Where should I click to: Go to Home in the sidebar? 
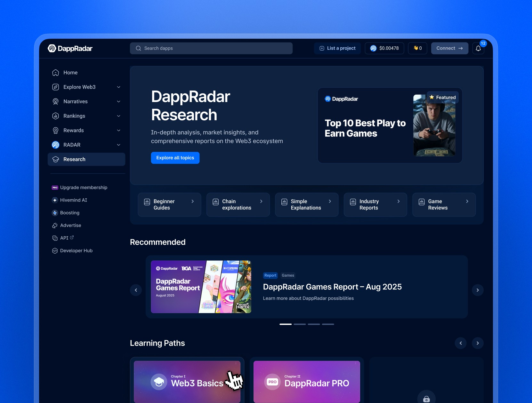click(86, 73)
